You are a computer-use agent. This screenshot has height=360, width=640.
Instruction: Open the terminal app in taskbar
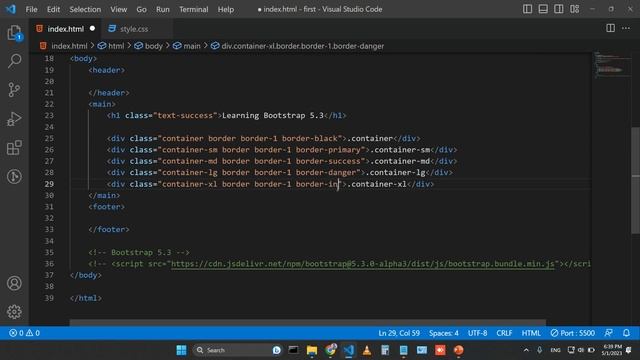click(293, 350)
